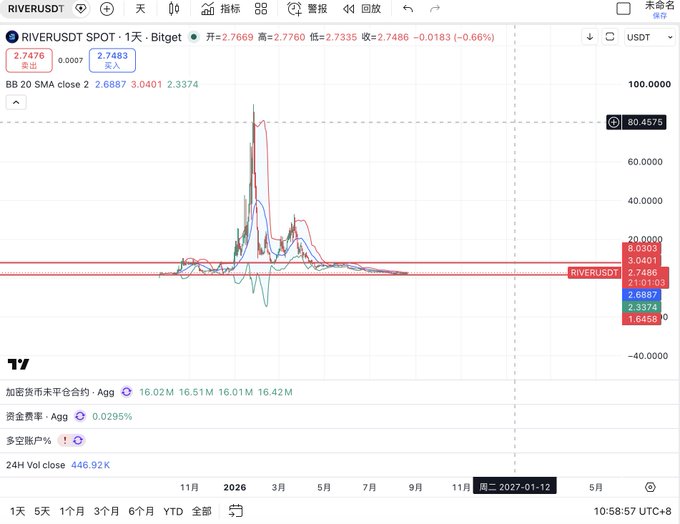
Task: Add a symbol to compare with plus icon
Action: coord(107,9)
